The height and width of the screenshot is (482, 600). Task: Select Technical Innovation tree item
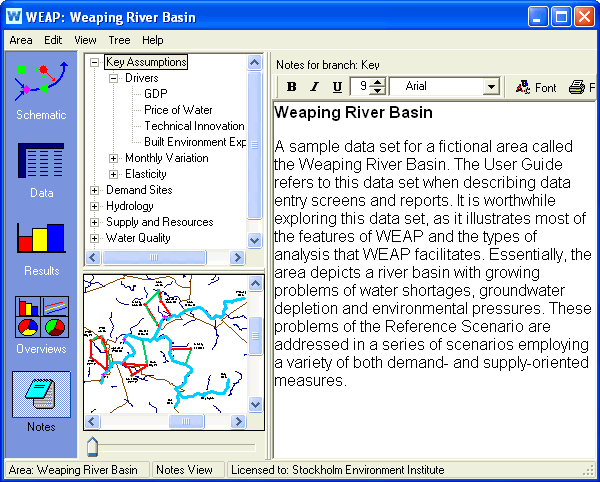tap(194, 126)
